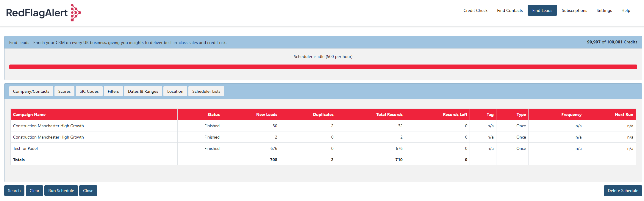Start the Run Schedule button
Viewport: 644px width, 201px height.
tap(61, 191)
